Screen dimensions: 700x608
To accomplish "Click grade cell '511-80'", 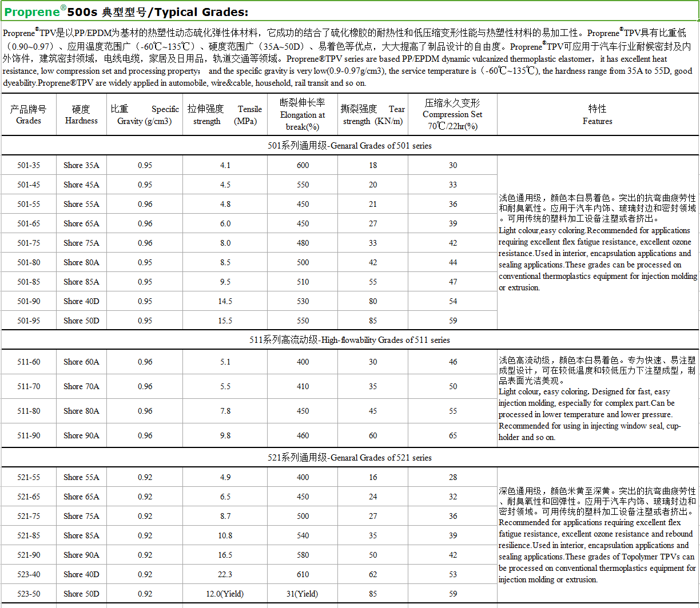I will click(x=29, y=411).
